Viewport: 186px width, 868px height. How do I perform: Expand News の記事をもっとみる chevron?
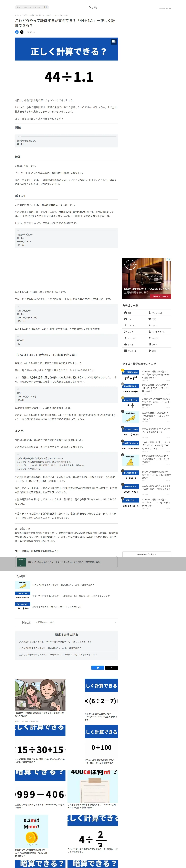[115, 622]
